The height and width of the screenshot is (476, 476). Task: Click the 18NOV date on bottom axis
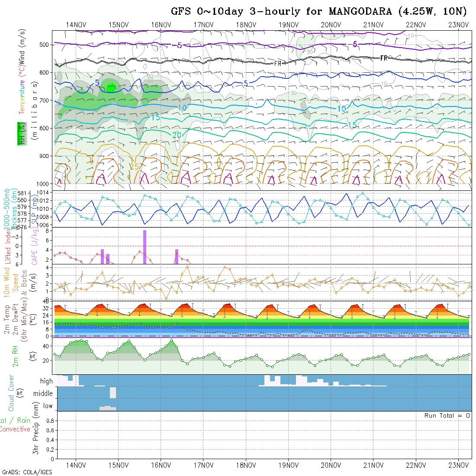click(245, 465)
